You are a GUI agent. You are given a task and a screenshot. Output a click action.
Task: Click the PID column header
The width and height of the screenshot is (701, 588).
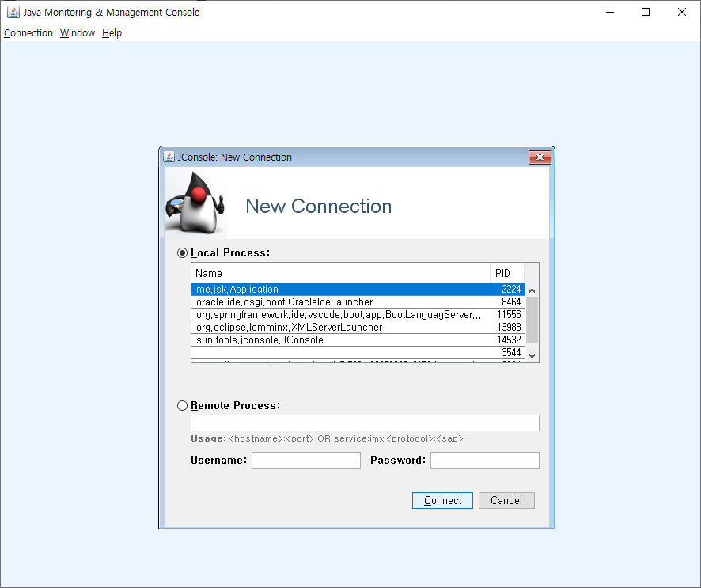[x=507, y=273]
